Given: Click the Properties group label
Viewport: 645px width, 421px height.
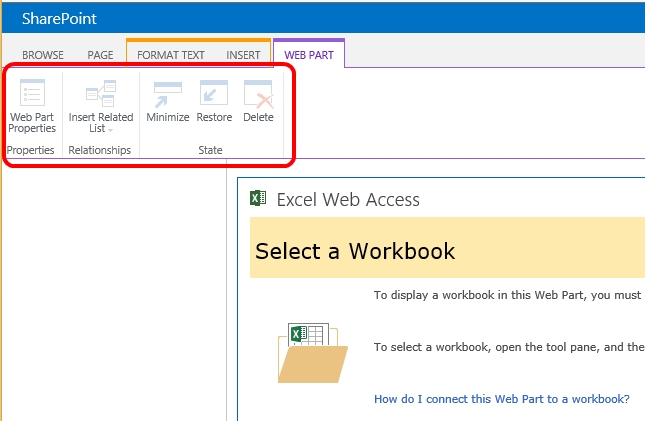Looking at the screenshot, I should click(31, 150).
